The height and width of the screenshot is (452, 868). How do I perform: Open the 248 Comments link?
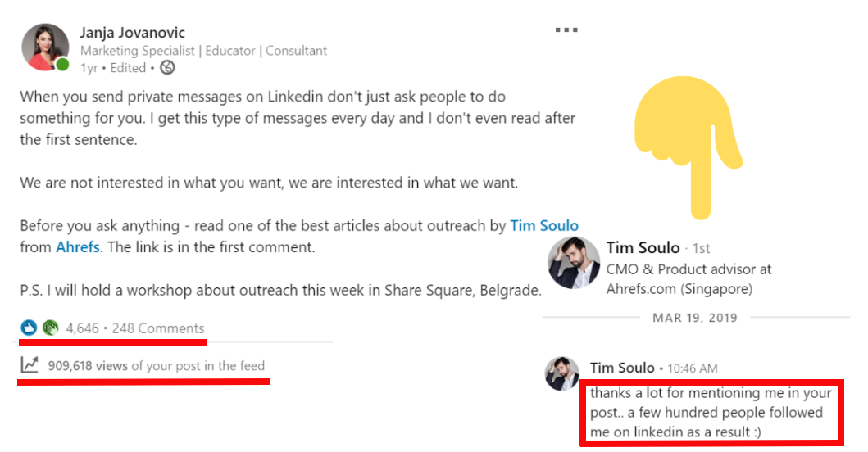pyautogui.click(x=158, y=328)
